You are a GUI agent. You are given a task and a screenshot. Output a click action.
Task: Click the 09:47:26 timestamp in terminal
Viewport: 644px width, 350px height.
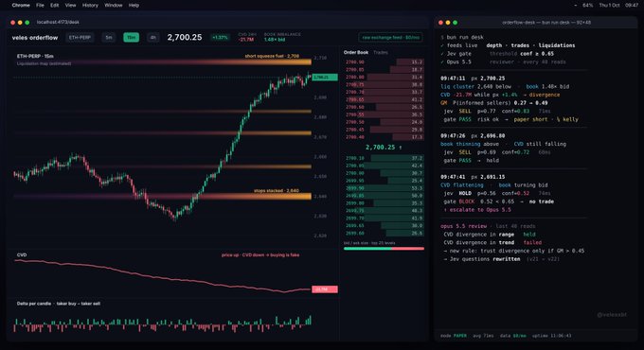453,136
